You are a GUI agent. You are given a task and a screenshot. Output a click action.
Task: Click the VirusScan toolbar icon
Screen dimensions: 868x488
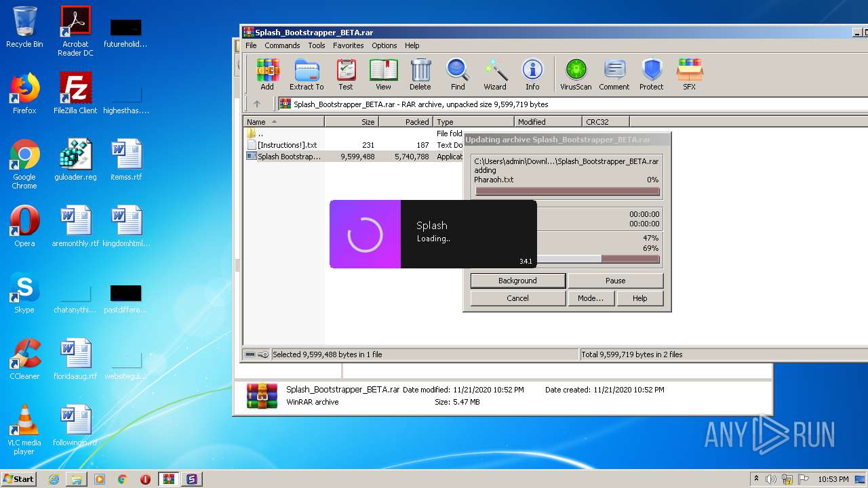tap(576, 74)
